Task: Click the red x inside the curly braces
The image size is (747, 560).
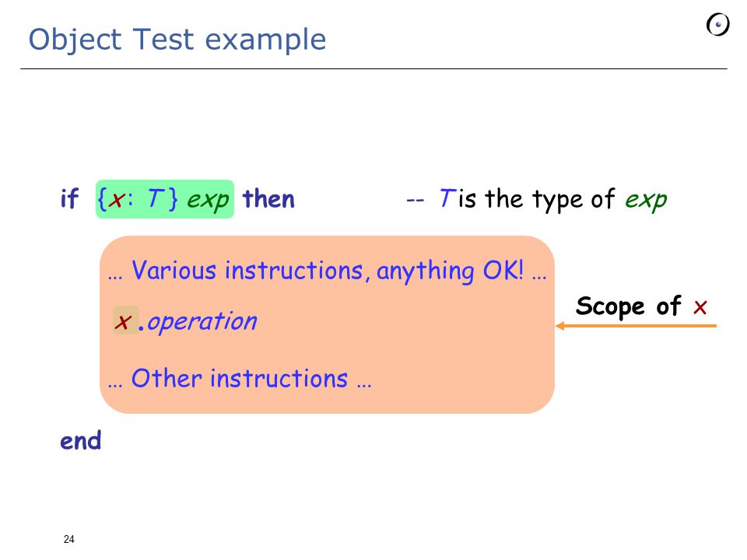Action: pyautogui.click(x=116, y=200)
